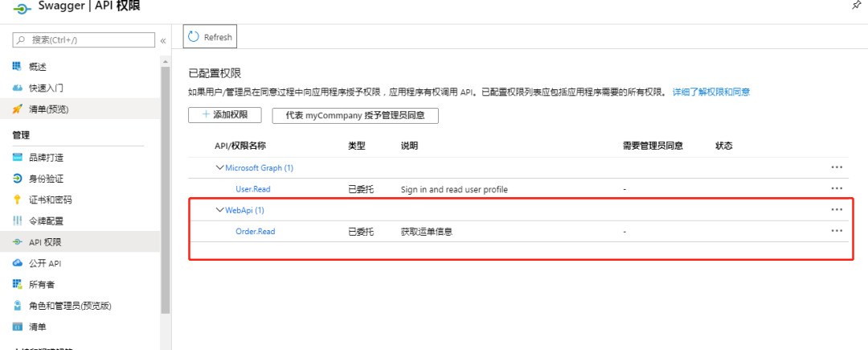Click the 需要管理员同意 column header
The image size is (868, 350).
pos(653,146)
